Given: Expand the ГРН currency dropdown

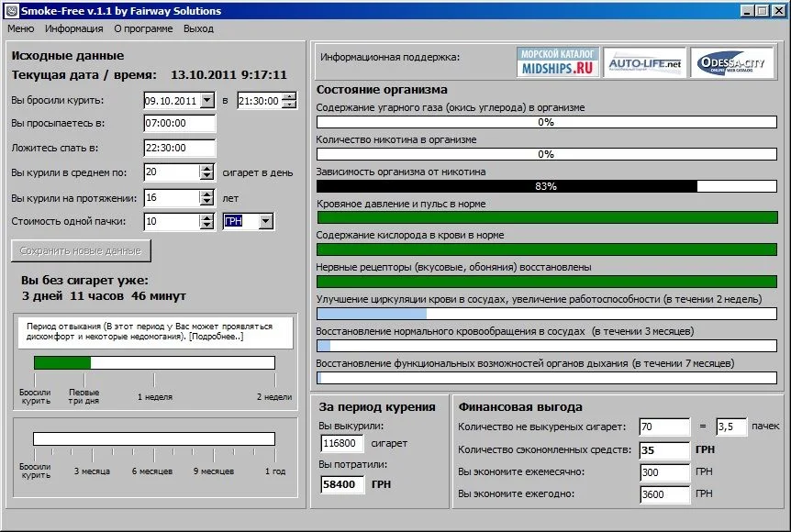Looking at the screenshot, I should (265, 221).
